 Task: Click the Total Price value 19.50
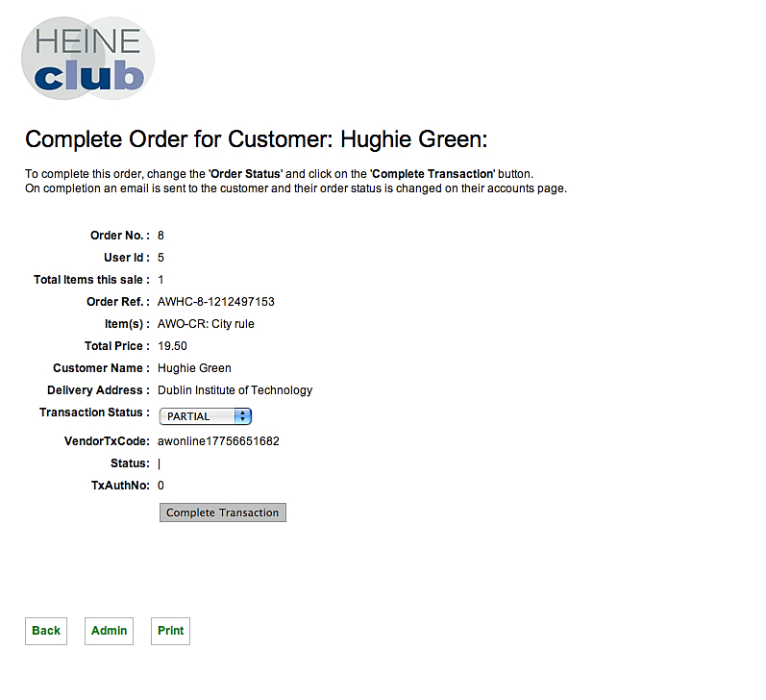[172, 346]
